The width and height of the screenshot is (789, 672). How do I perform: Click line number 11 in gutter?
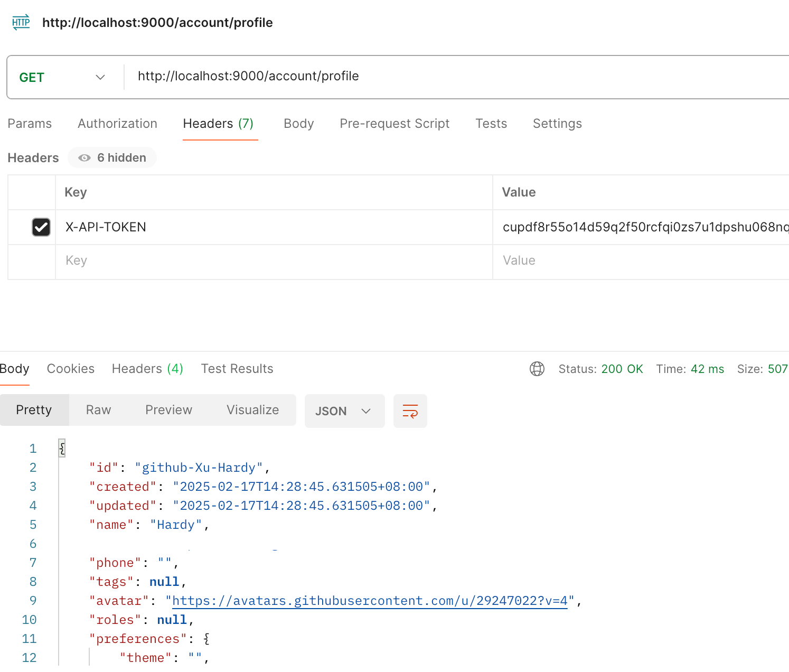click(x=29, y=639)
